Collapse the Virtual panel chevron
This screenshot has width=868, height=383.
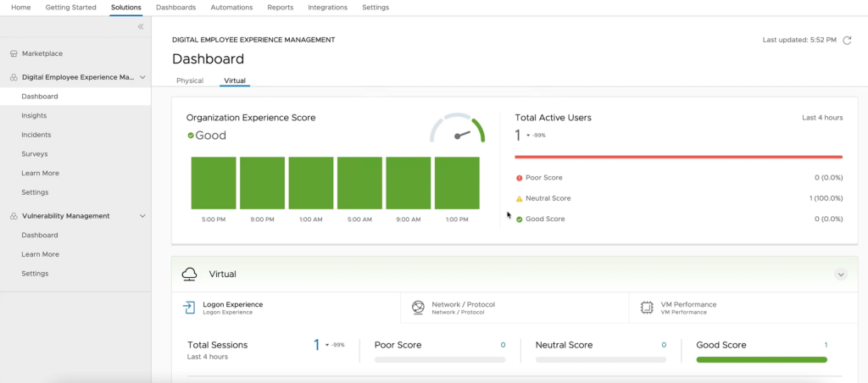tap(841, 274)
